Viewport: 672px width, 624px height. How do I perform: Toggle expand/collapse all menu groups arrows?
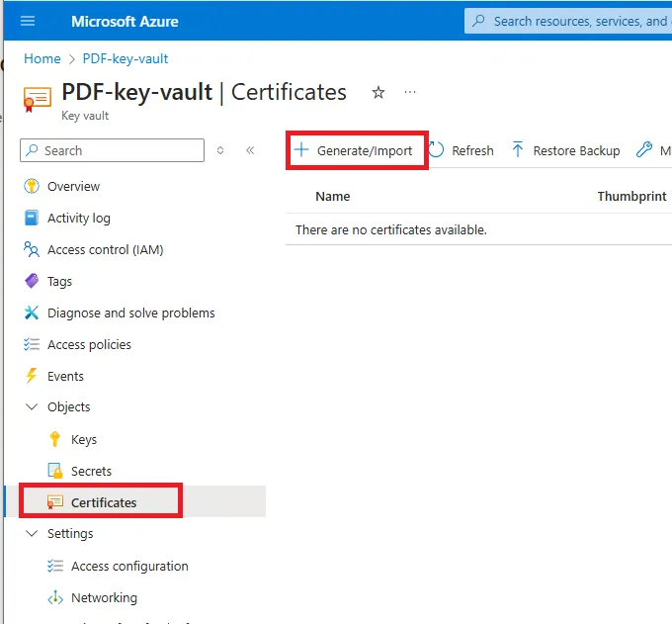click(220, 150)
